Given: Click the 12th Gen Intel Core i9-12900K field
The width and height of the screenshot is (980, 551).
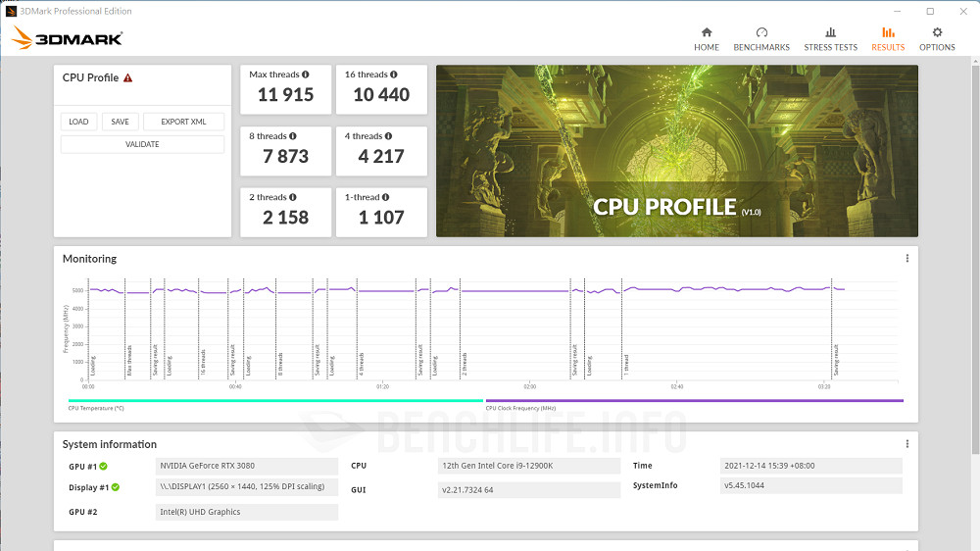Looking at the screenshot, I should pos(529,466).
